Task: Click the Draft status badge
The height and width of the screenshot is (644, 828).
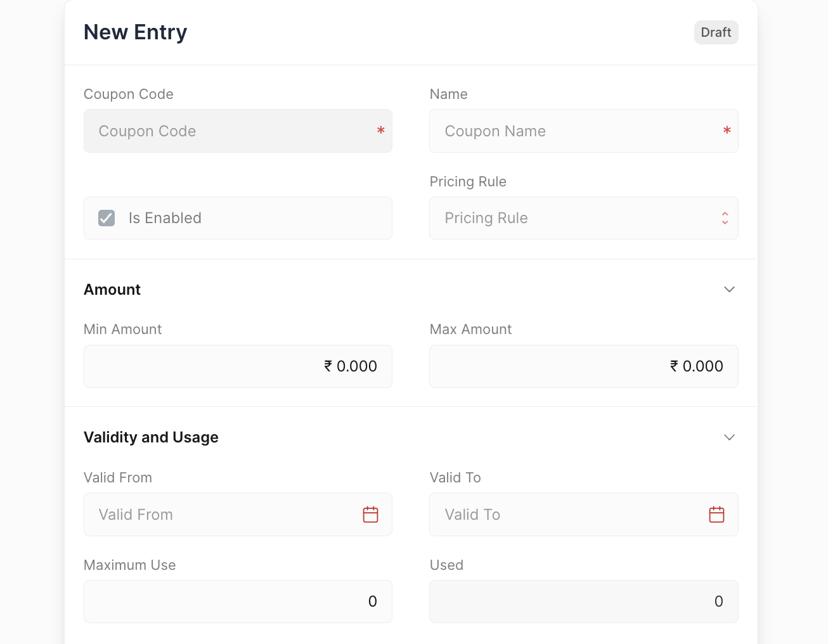Action: click(x=716, y=32)
